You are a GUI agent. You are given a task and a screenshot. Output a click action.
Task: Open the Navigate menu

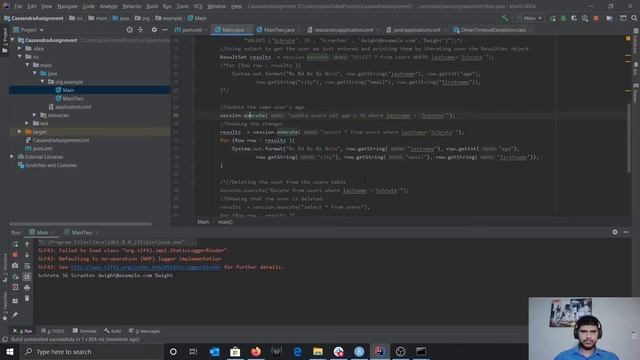tap(67, 7)
